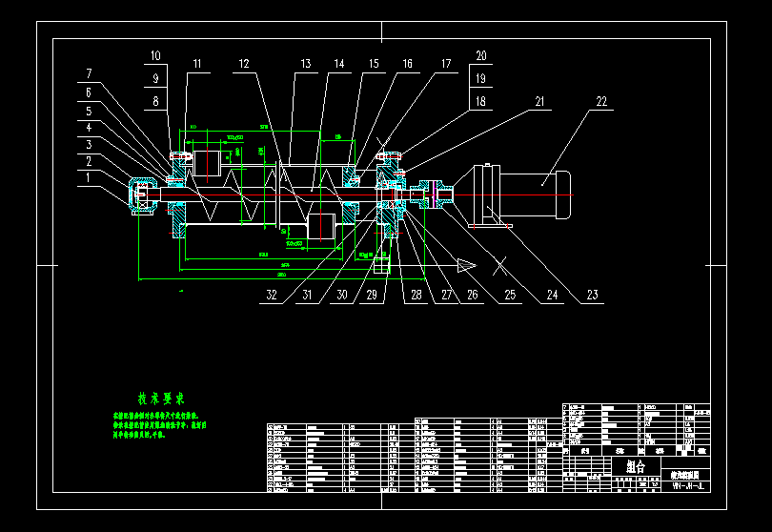Viewport: 772px width, 532px height.
Task: Select motor callout number 22
Action: 601,101
